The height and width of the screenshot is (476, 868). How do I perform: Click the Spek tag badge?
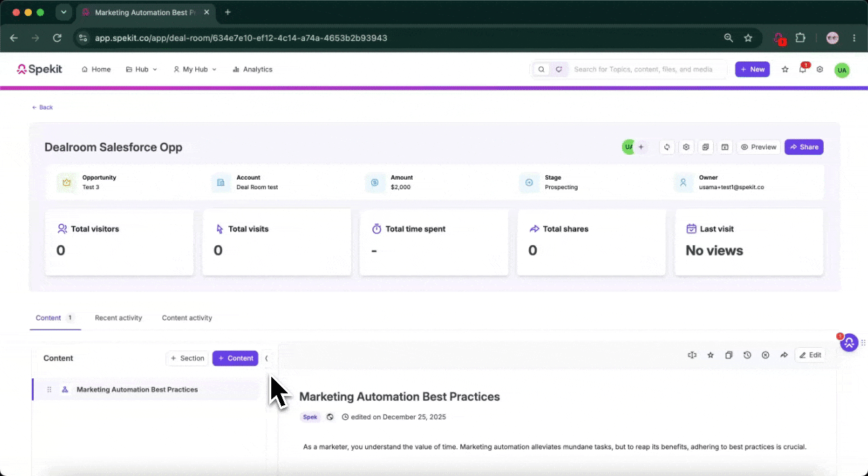310,417
